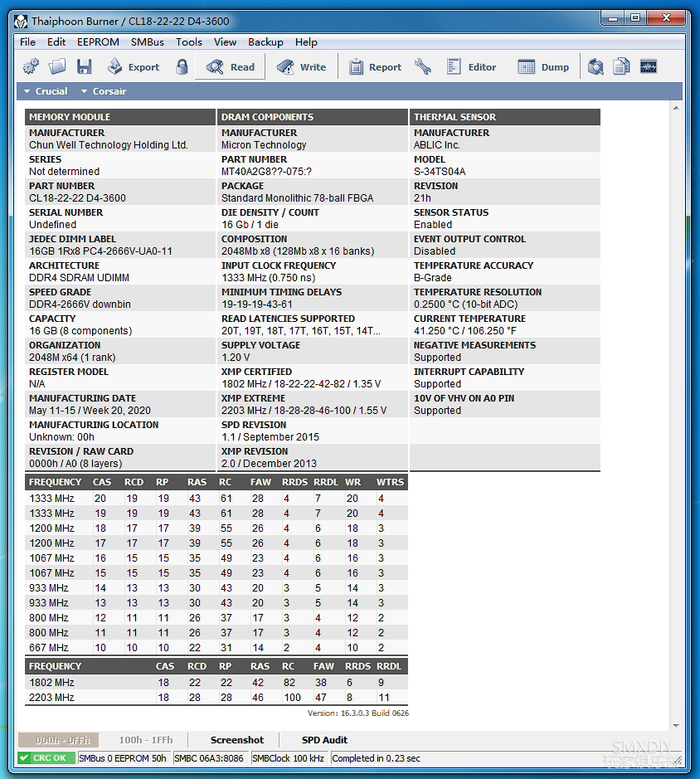Click the SPD Audit button
Image resolution: width=700 pixels, height=779 pixels.
pyautogui.click(x=324, y=740)
